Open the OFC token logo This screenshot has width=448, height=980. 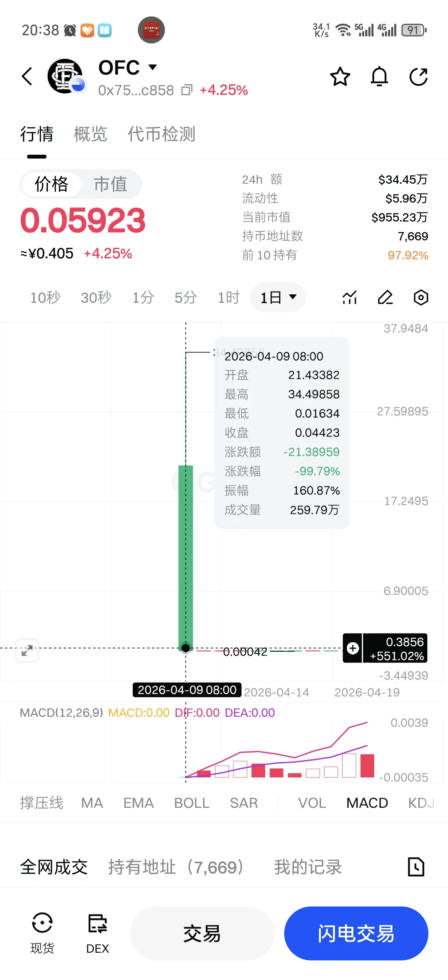click(x=66, y=76)
